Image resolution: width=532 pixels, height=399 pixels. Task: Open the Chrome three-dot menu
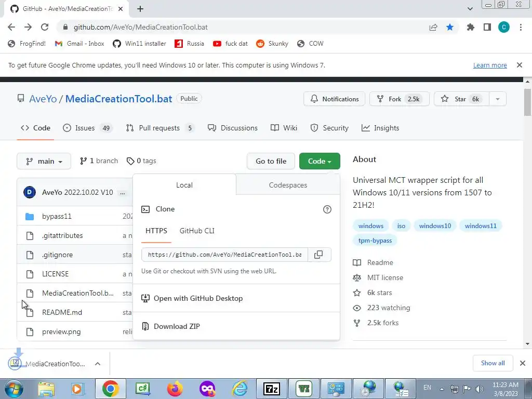click(521, 27)
